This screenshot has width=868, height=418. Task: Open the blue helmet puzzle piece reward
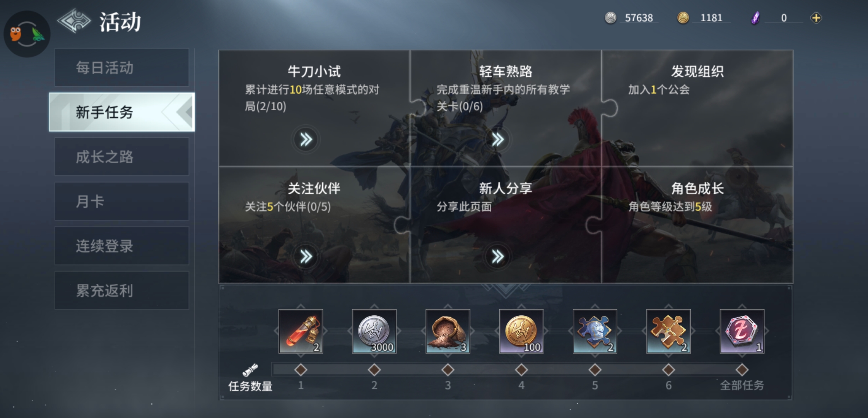pos(595,331)
